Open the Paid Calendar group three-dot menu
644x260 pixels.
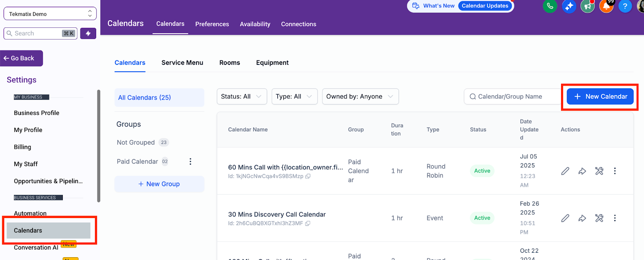190,162
